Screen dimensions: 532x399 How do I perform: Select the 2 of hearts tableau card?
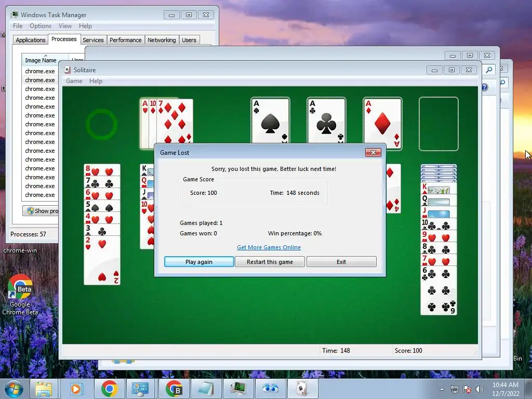[102, 260]
